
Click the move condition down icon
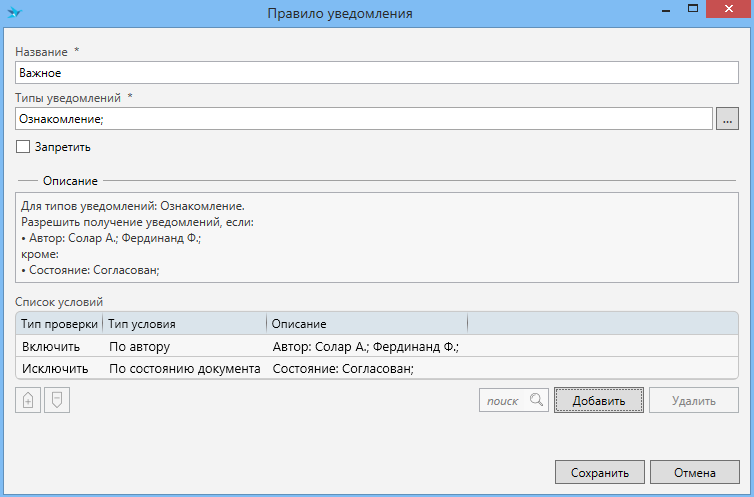[x=57, y=401]
